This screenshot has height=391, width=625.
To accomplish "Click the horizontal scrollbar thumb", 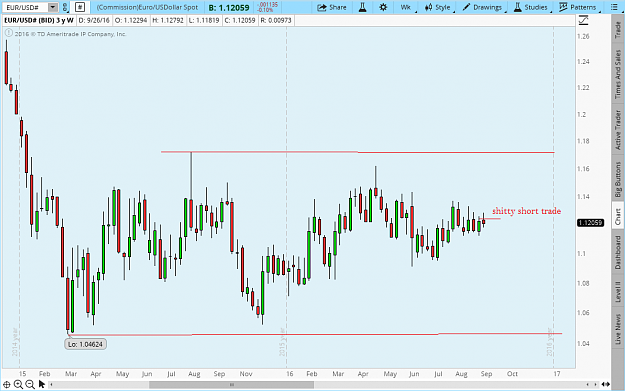I will tap(232, 385).
